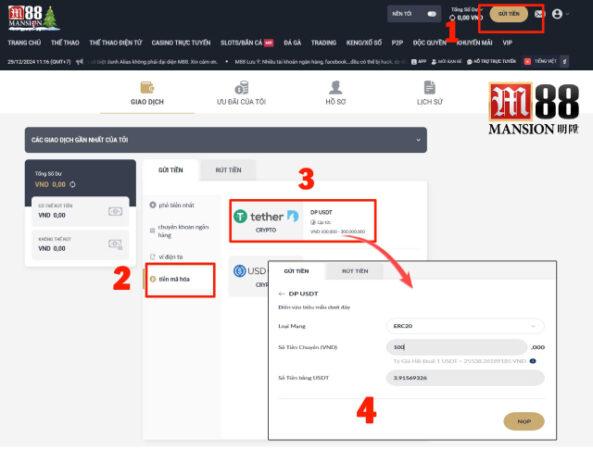593x450 pixels.
Task: Select the LỊCH SỬ tab
Action: [x=430, y=101]
